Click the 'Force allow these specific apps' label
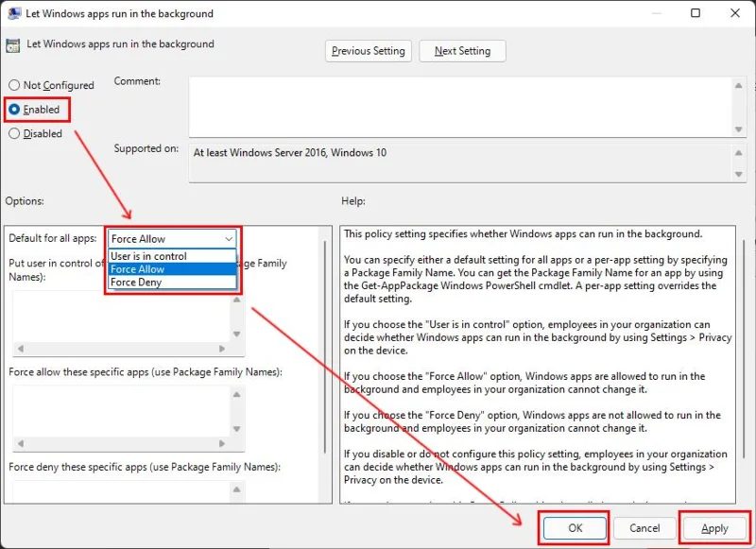Image resolution: width=756 pixels, height=549 pixels. [x=146, y=371]
